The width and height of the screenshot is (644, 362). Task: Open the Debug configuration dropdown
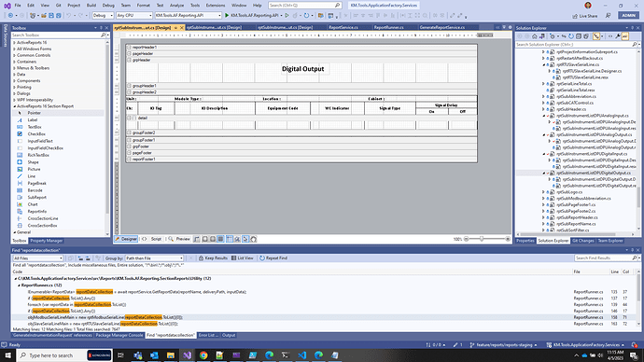tap(103, 16)
